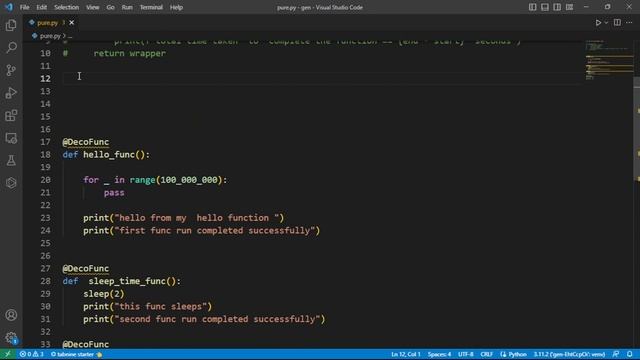
Task: Open the Selection menu
Action: 67,7
